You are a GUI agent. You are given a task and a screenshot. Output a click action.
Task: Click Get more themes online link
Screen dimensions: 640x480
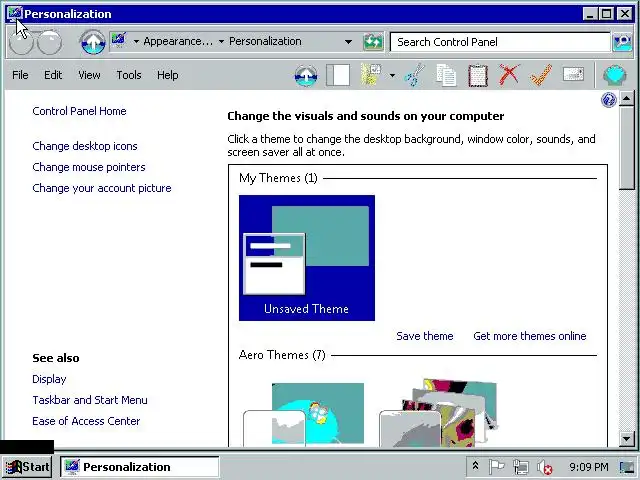530,336
